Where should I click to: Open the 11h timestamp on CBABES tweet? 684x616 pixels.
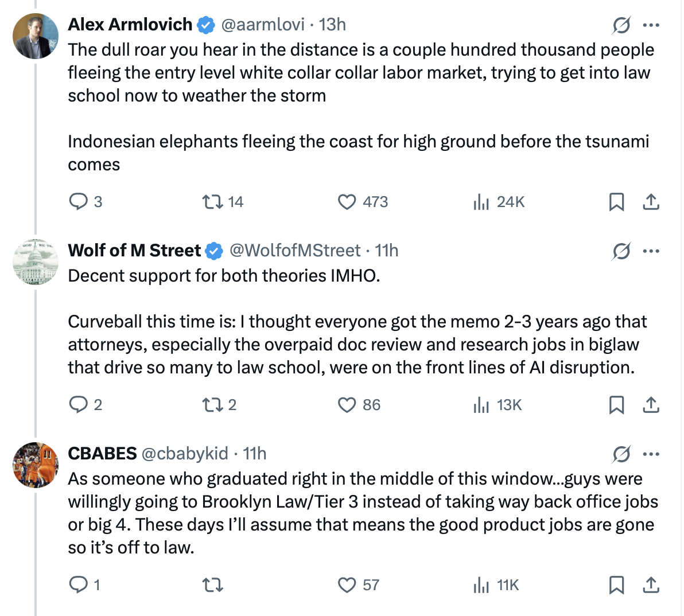255,454
